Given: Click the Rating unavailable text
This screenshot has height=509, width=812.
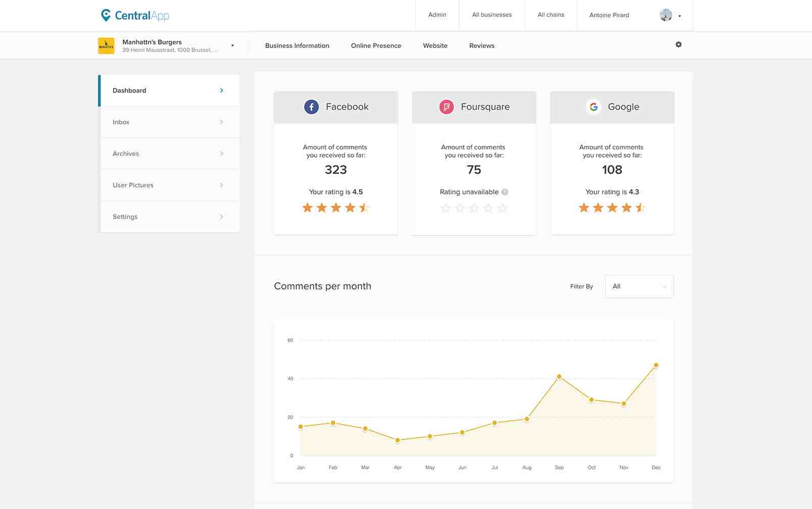Looking at the screenshot, I should tap(469, 192).
